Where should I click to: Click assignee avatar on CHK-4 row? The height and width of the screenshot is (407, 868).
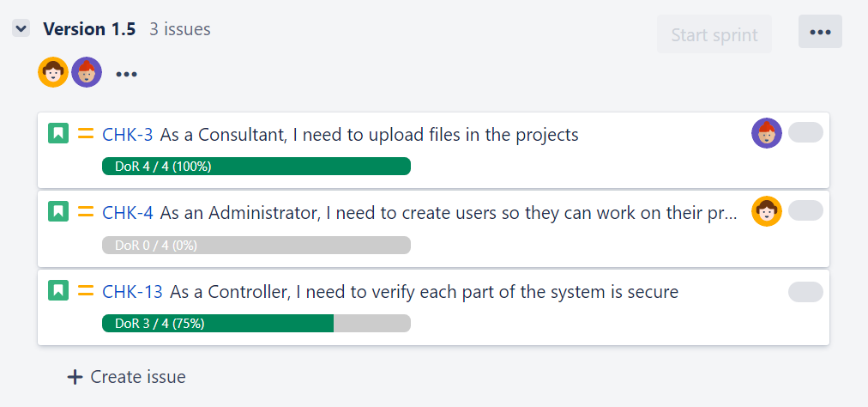click(x=766, y=211)
